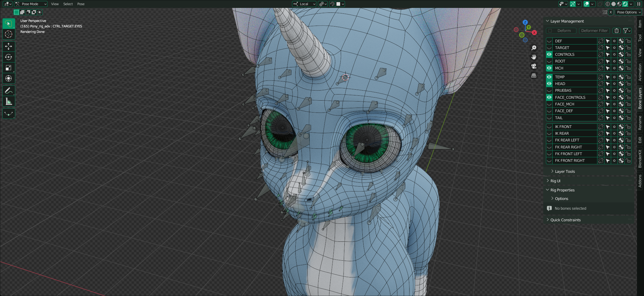Open the View menu
This screenshot has width=644, height=296.
pyautogui.click(x=55, y=4)
